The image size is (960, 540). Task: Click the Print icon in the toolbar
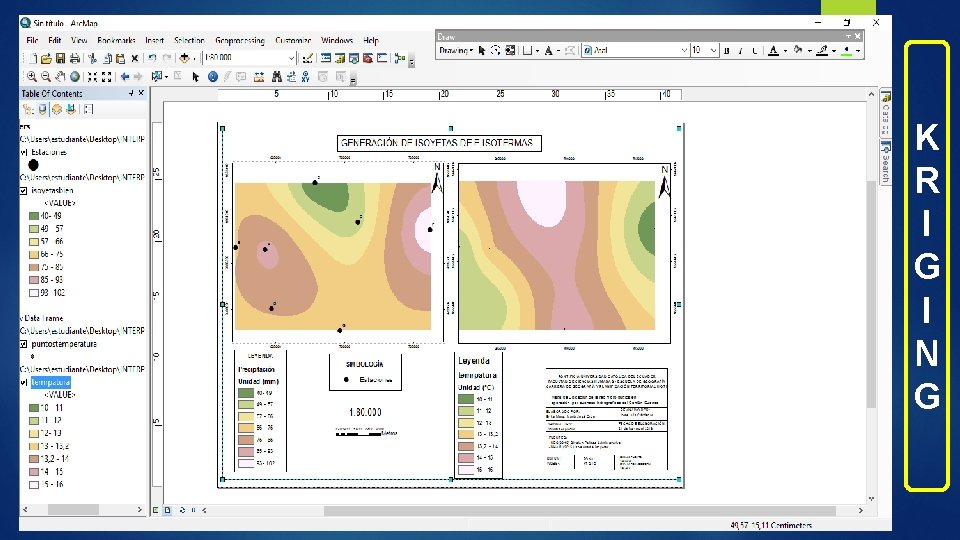tap(75, 58)
